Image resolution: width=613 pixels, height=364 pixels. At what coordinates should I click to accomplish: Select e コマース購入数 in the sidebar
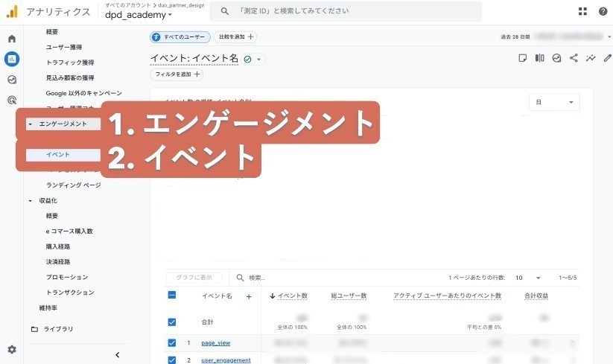click(69, 232)
